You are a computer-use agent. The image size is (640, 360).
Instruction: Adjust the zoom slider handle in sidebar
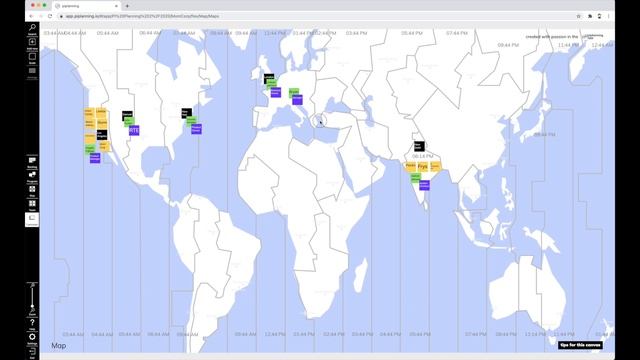[32, 306]
